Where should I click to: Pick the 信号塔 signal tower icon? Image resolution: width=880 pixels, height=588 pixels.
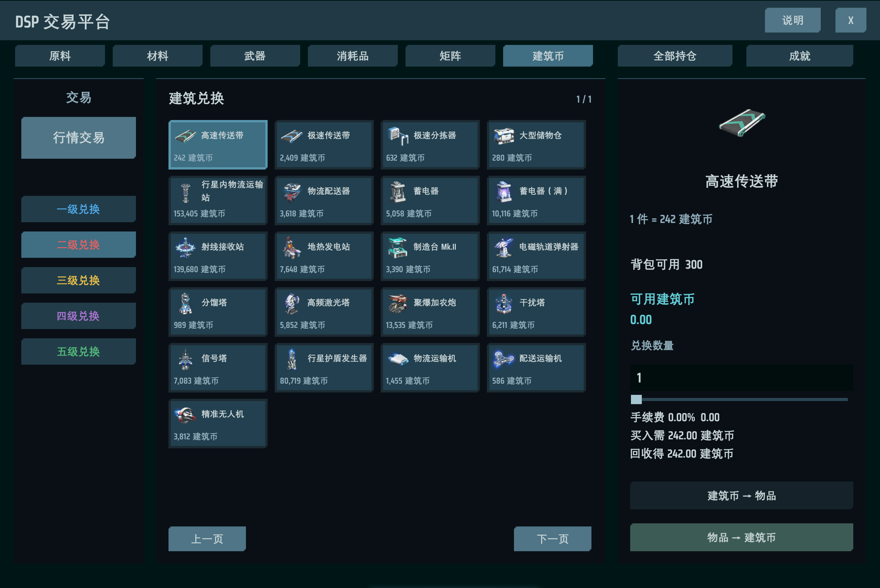click(186, 359)
